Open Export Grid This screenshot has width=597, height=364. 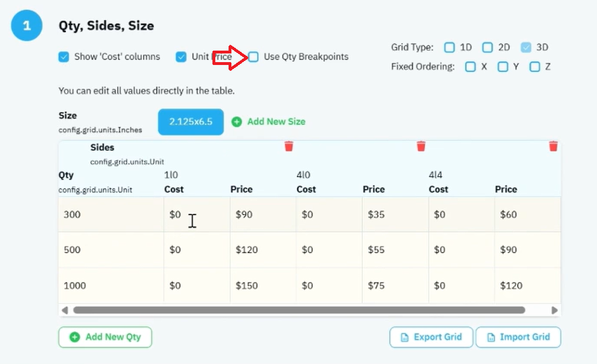tap(431, 337)
